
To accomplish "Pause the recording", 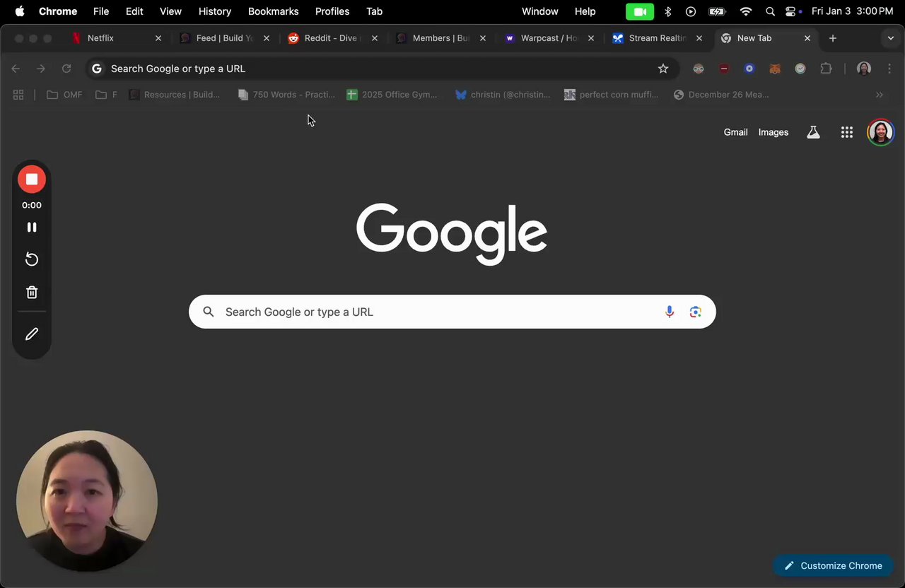I will pos(32,227).
